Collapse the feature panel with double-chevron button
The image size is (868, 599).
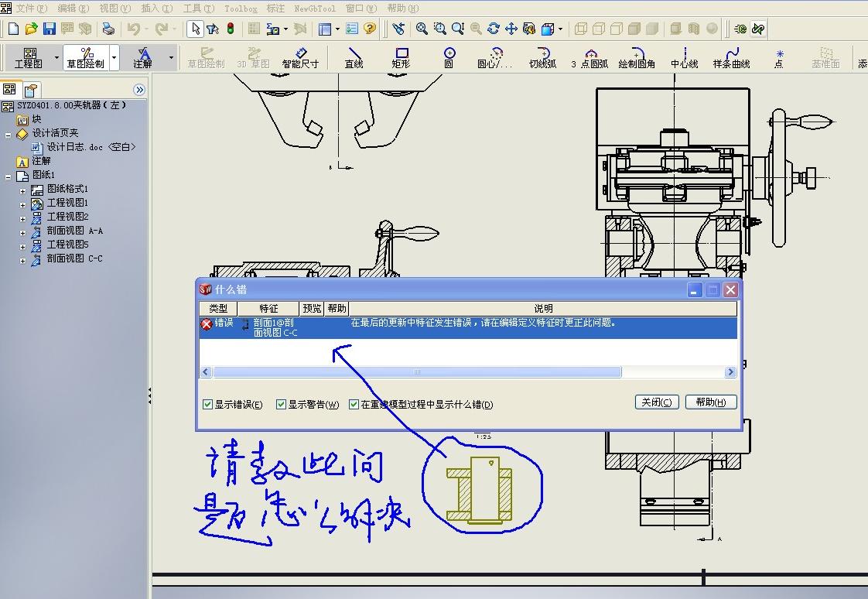[139, 90]
